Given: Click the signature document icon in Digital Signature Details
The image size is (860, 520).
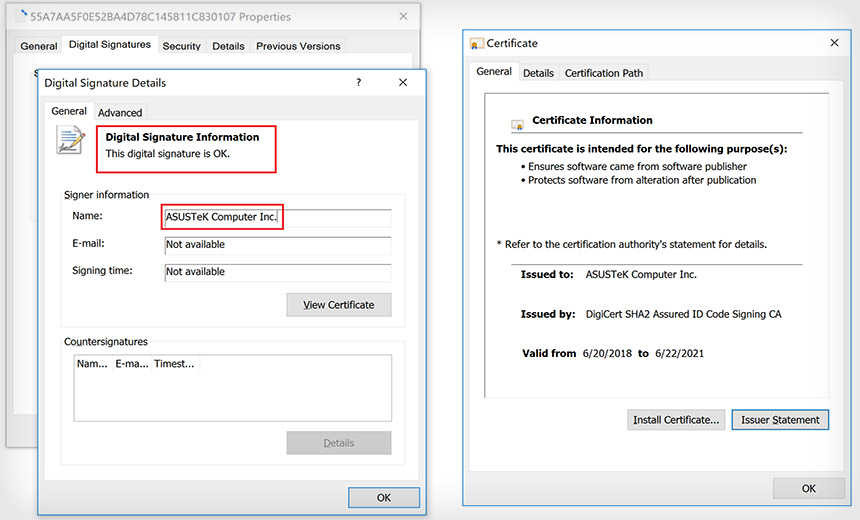Looking at the screenshot, I should click(70, 140).
